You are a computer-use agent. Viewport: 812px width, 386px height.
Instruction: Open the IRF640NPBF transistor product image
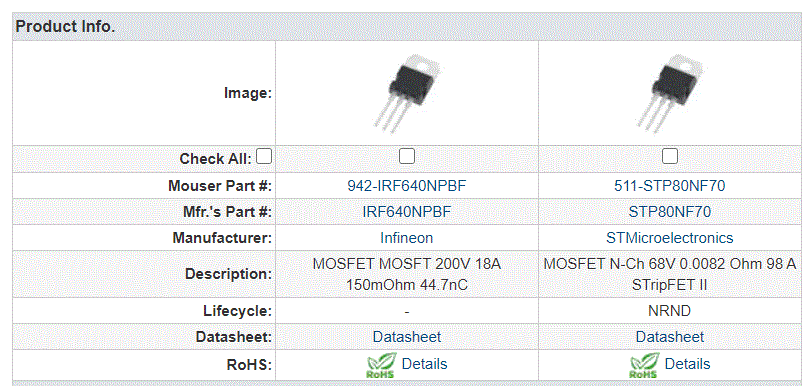[x=407, y=93]
